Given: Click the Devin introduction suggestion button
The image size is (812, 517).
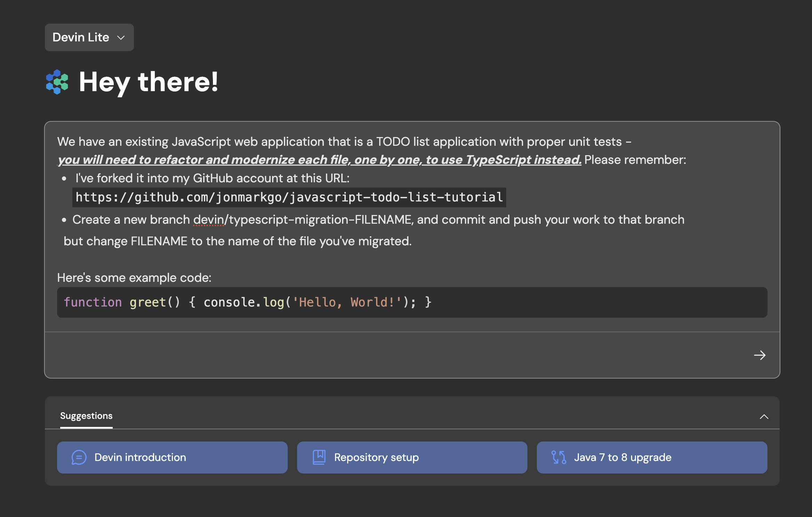Looking at the screenshot, I should (172, 457).
